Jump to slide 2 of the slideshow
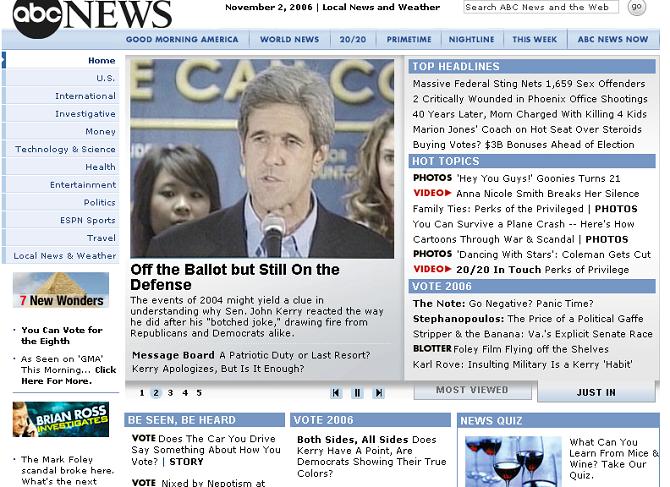The height and width of the screenshot is (487, 670). [x=156, y=393]
